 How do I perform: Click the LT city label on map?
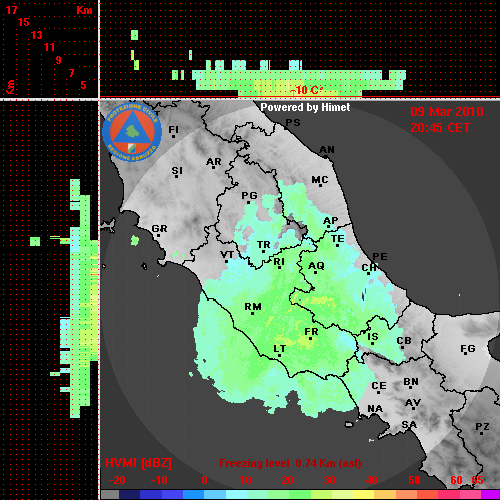coord(279,349)
